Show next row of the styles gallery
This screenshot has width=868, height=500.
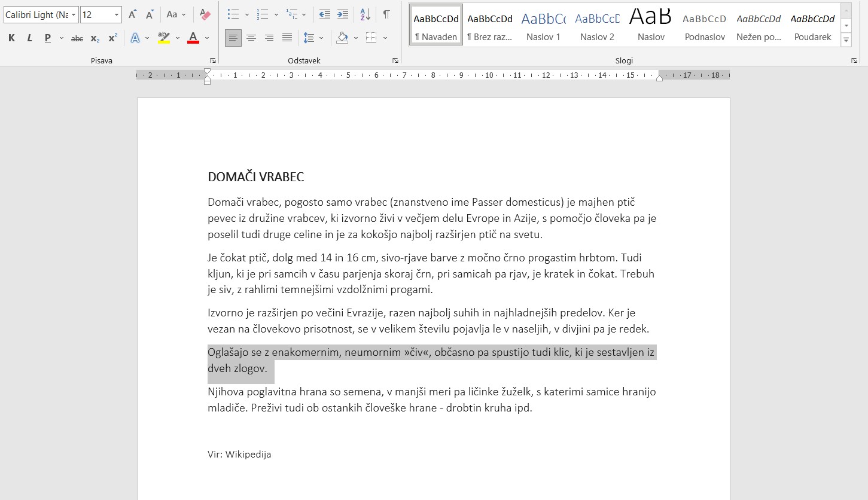pos(846,26)
